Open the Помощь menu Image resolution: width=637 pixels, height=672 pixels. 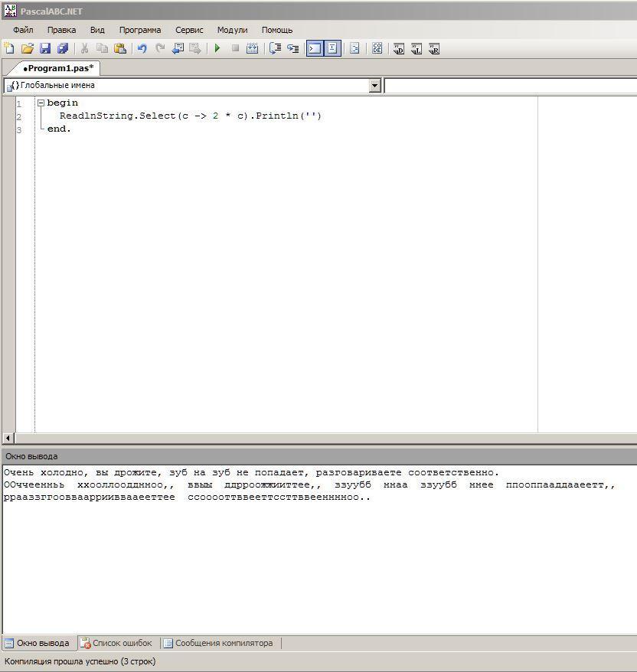pyautogui.click(x=277, y=30)
